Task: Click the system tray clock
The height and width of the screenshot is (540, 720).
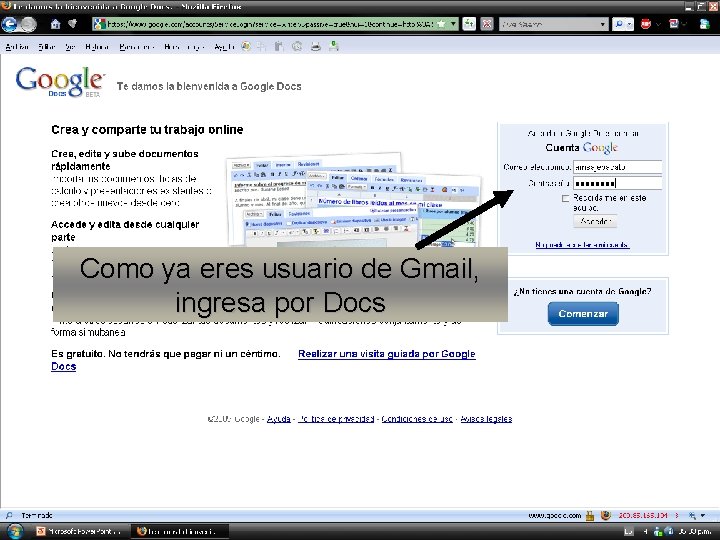Action: tap(695, 532)
